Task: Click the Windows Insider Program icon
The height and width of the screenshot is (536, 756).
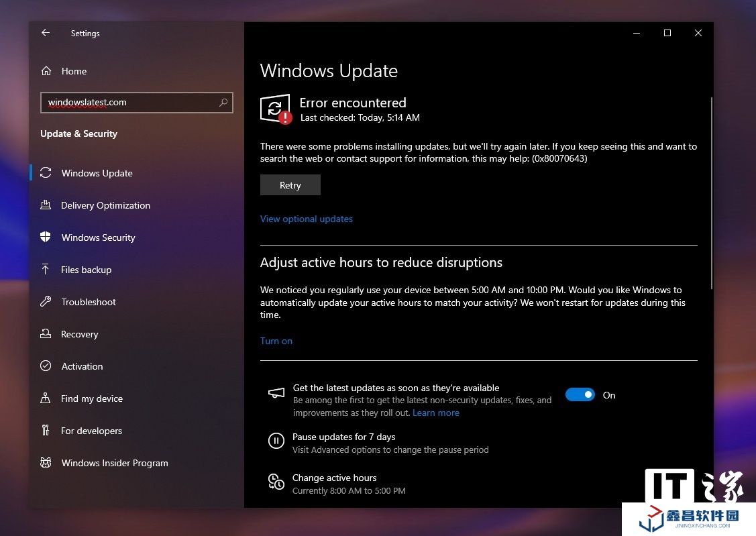Action: (x=46, y=463)
